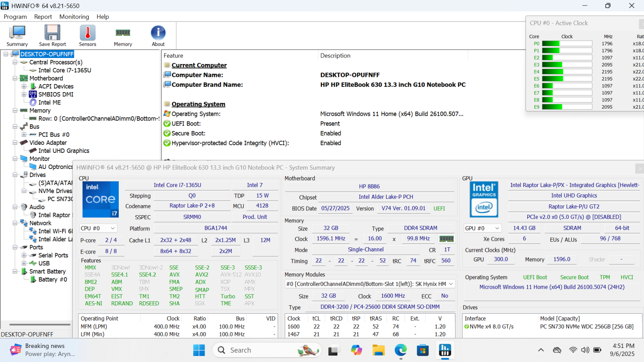Open the CPU #0 selector dropdown
644x362 pixels.
(98, 228)
